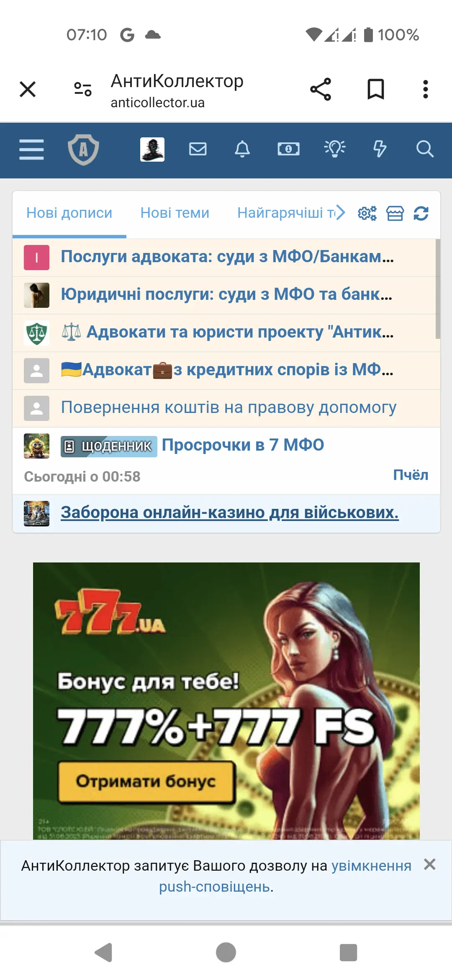This screenshot has width=452, height=980.
Task: Select the Нові дописи tab
Action: (x=69, y=213)
